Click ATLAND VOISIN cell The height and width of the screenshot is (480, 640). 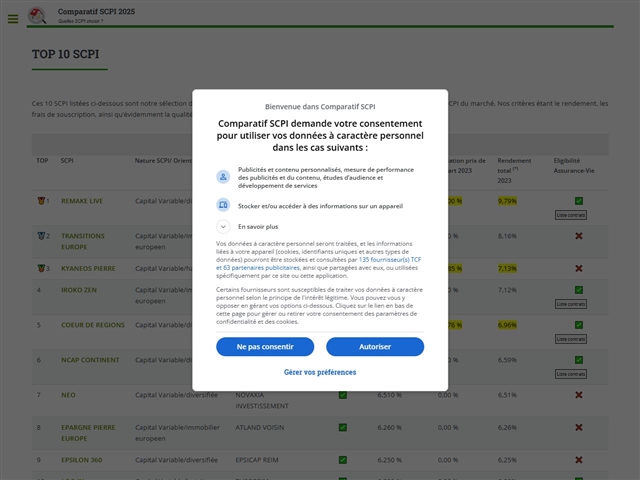pos(260,427)
